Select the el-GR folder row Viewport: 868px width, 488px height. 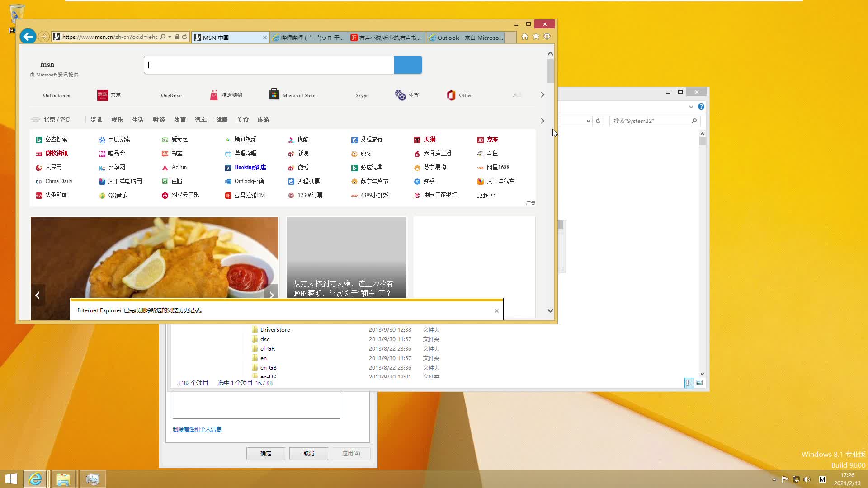coord(346,349)
